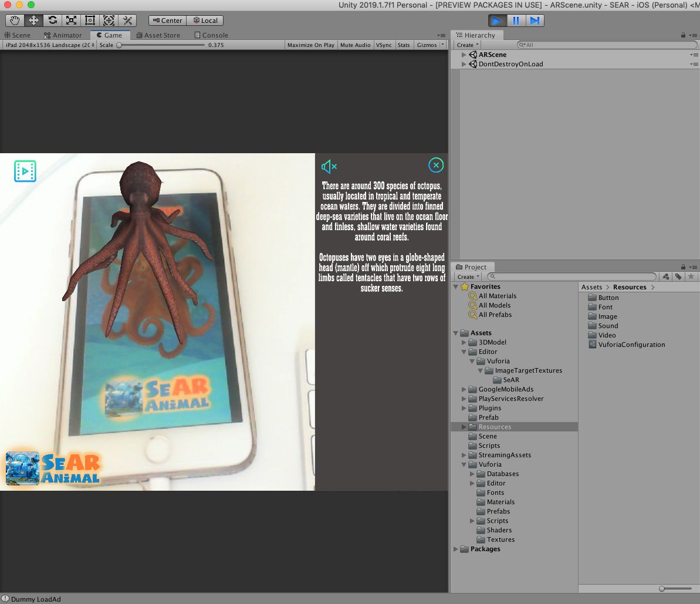Select the Move tool
Viewport: 700px width, 604px height.
pos(33,21)
